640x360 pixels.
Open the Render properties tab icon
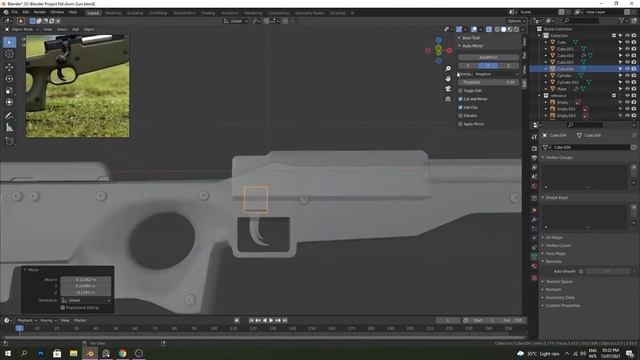[534, 148]
